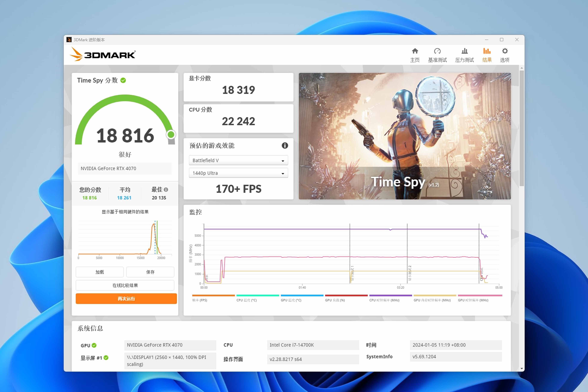Click the info icon next to 预估的游戏效能

pyautogui.click(x=285, y=146)
